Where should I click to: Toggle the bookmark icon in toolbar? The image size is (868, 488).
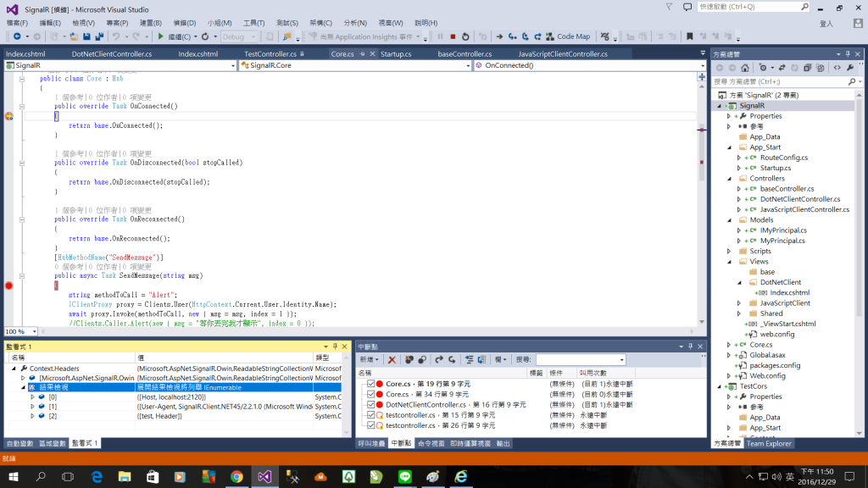coord(690,36)
